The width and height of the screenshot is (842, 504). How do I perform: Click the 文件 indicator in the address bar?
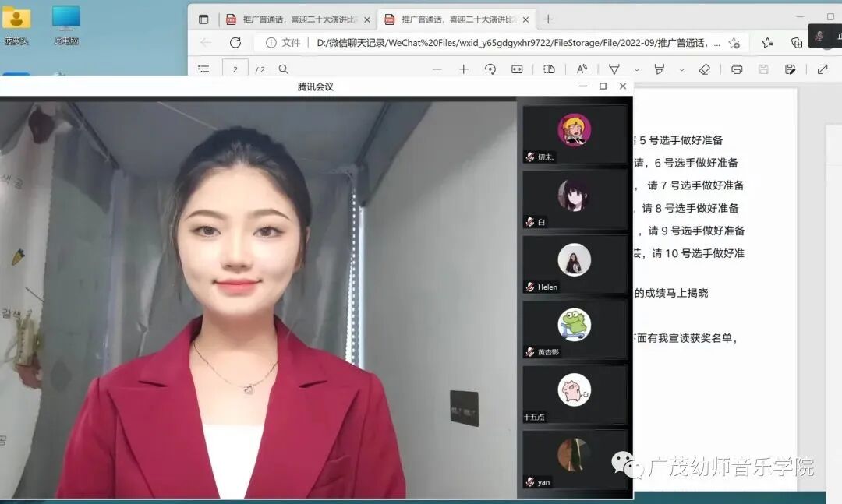(x=289, y=44)
